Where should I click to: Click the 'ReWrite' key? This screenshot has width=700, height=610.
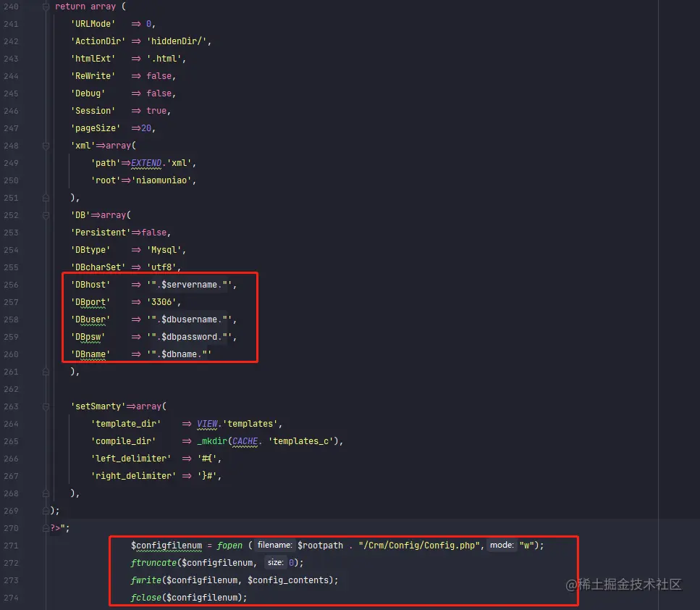pyautogui.click(x=93, y=76)
